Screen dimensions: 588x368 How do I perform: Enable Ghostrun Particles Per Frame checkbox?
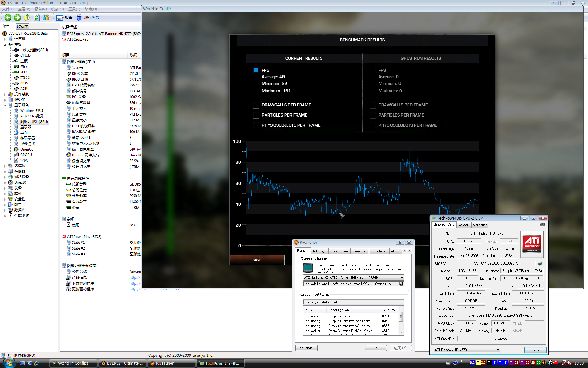click(373, 115)
